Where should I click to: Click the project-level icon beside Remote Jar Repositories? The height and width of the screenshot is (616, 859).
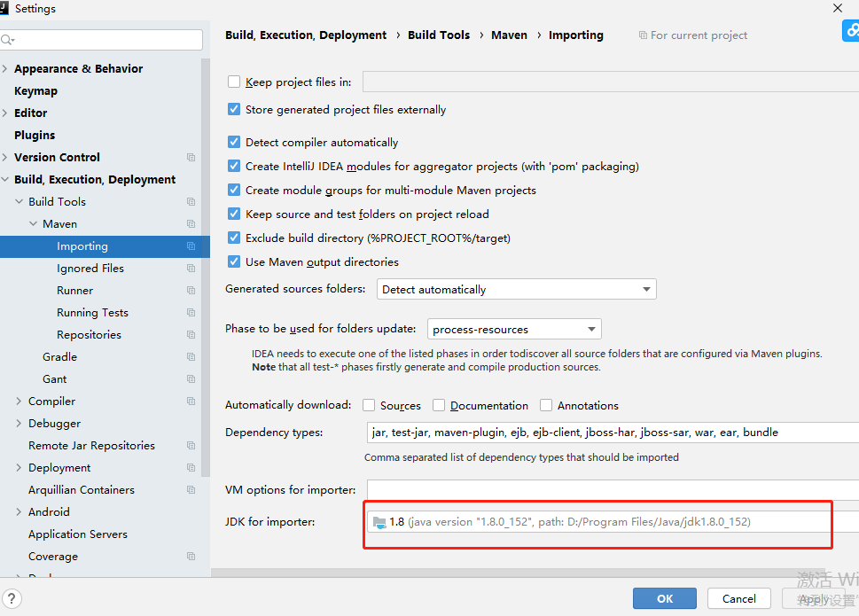click(x=191, y=446)
